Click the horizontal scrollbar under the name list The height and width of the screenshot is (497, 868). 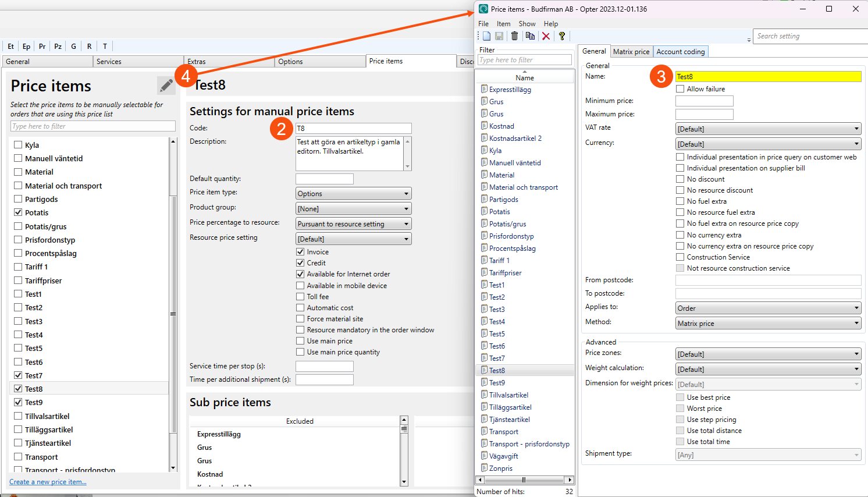[x=525, y=480]
